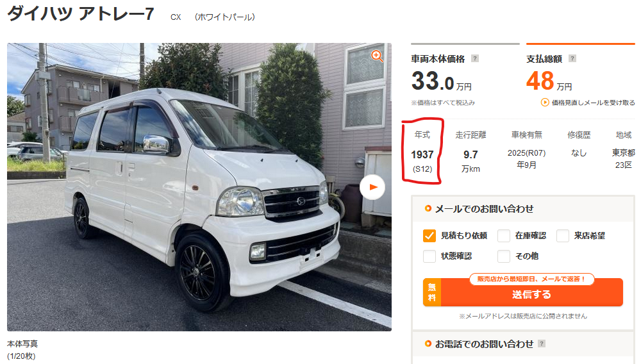Tick the 状態確認 checkbox
Image resolution: width=641 pixels, height=364 pixels.
tap(429, 256)
